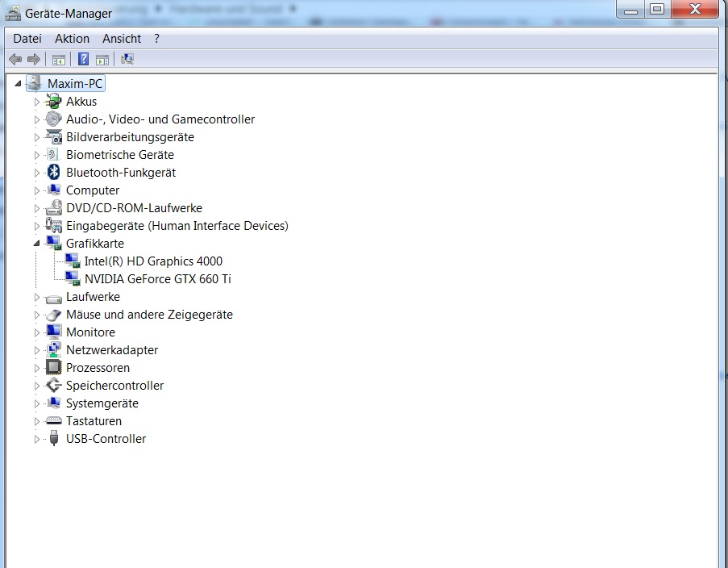Click the NVIDIA GeForce GTX 660 Ti icon
Viewport: 728px width, 568px height.
(73, 278)
